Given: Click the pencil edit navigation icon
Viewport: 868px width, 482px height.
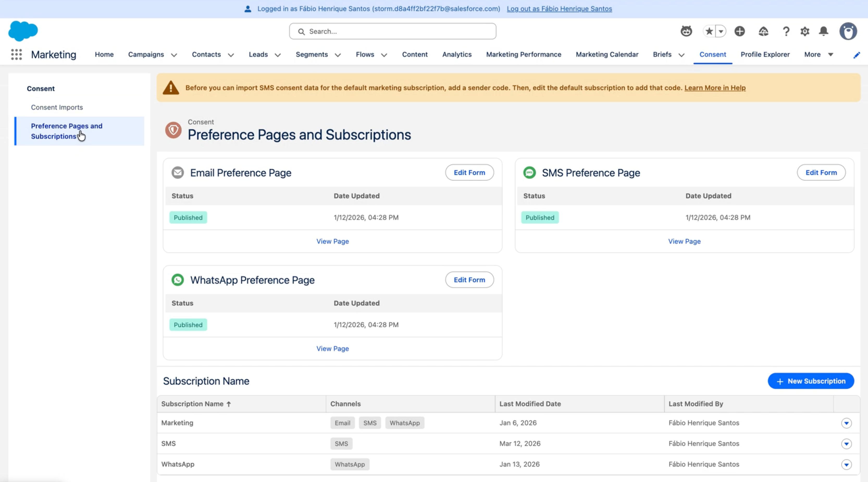Looking at the screenshot, I should click(x=857, y=55).
